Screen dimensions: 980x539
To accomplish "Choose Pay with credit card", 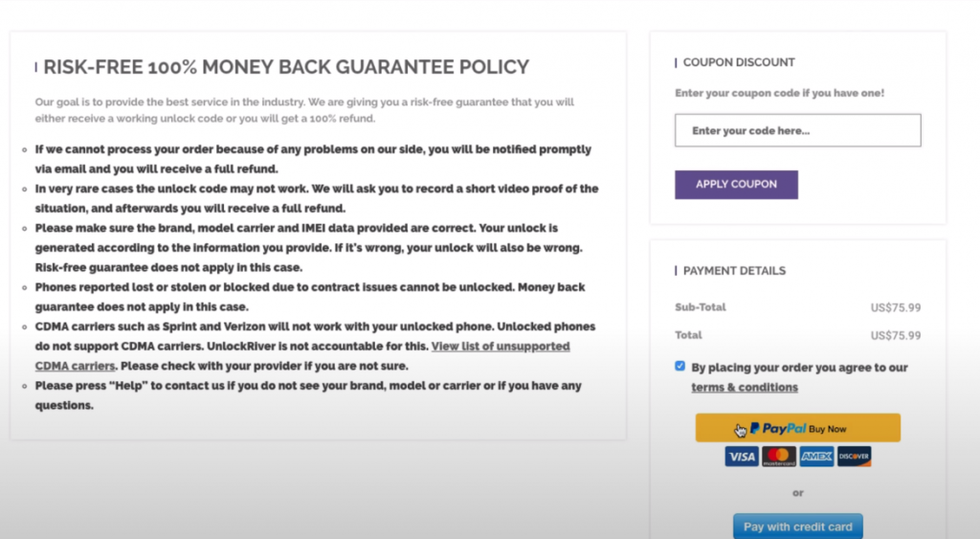I will (x=797, y=527).
